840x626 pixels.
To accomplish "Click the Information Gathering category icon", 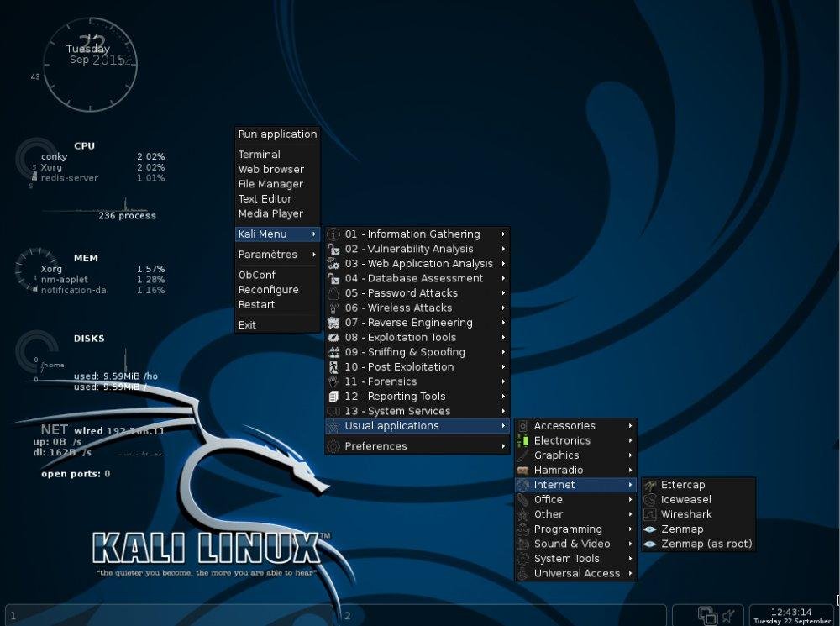I will pyautogui.click(x=333, y=234).
